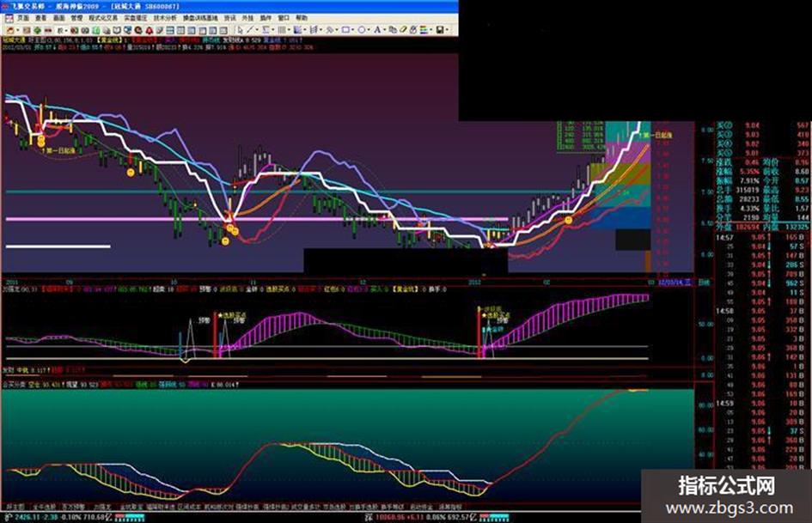Open the 管理 menu
Viewport: 812px width, 523px height.
(x=76, y=18)
